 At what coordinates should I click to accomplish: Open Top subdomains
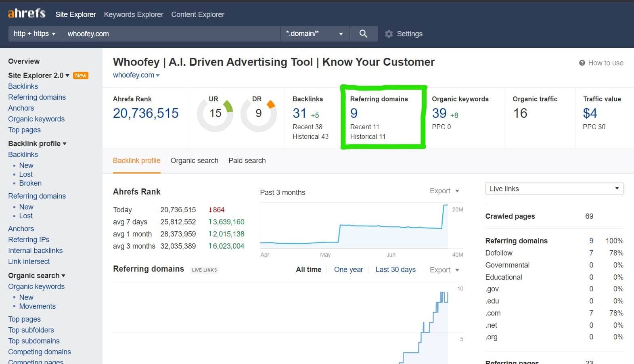point(33,341)
